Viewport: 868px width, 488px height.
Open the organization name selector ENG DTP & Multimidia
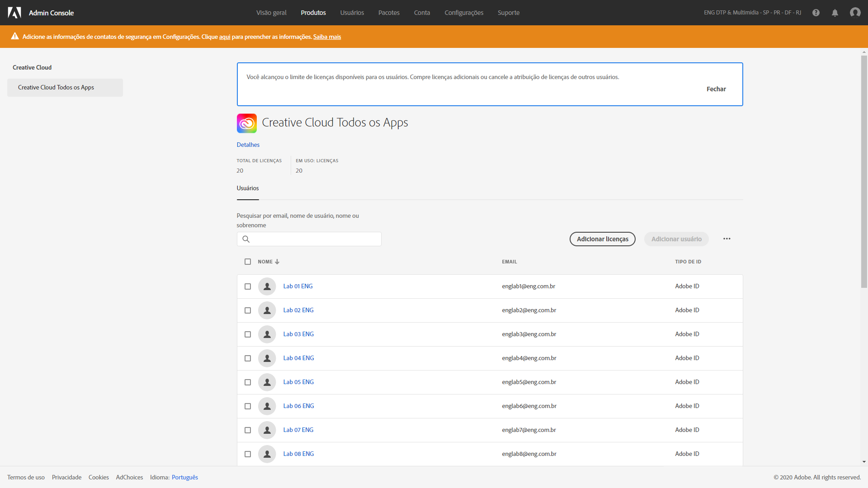tap(752, 13)
